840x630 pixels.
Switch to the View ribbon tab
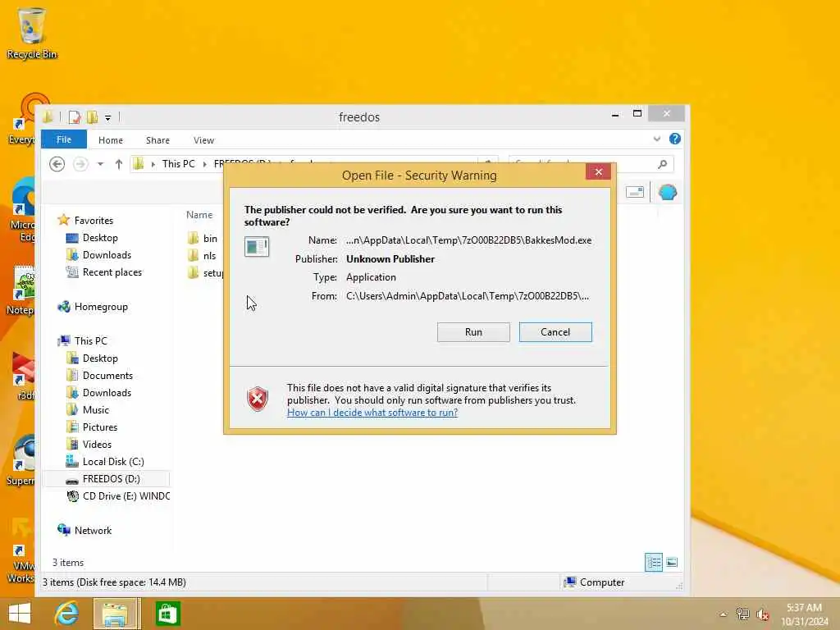coord(203,139)
